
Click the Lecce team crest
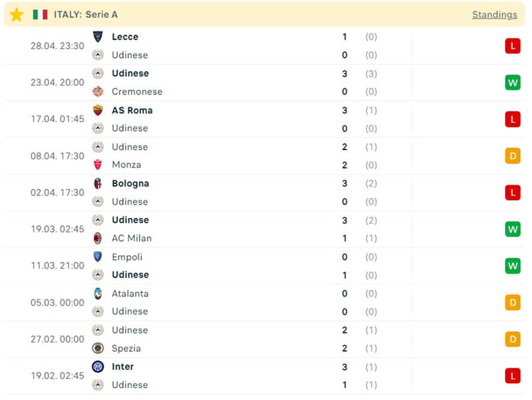tap(98, 37)
